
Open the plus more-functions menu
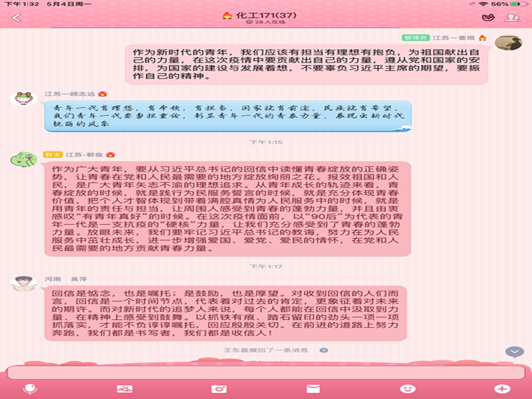502,389
